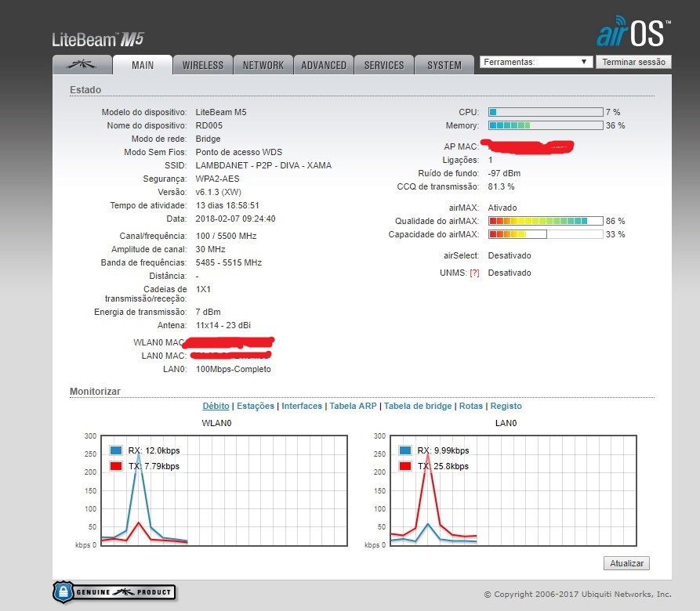The image size is (700, 611).
Task: Click the channel value 100 / 5500 MHz
Action: pyautogui.click(x=226, y=236)
